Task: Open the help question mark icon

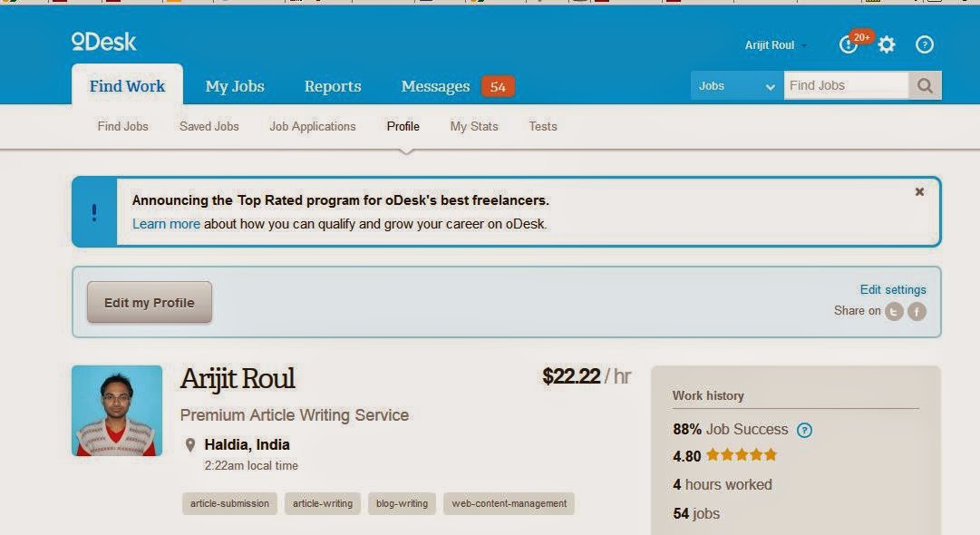Action: [925, 44]
